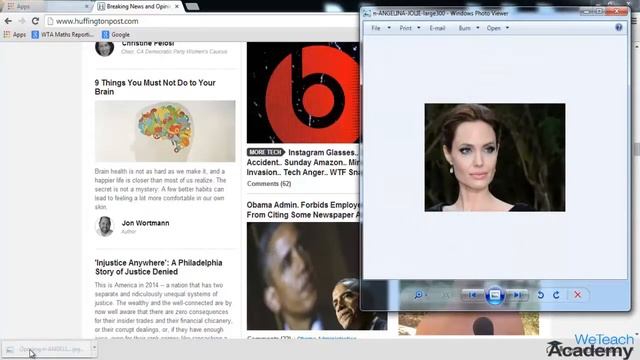Expand the Open menu dropdown arrow

pos(507,28)
